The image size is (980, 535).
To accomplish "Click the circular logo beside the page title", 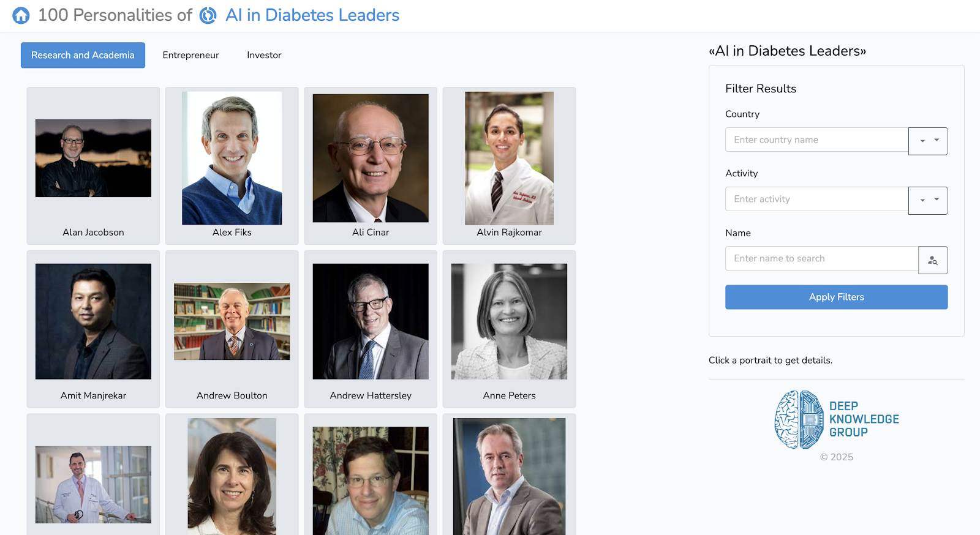I will tap(208, 15).
